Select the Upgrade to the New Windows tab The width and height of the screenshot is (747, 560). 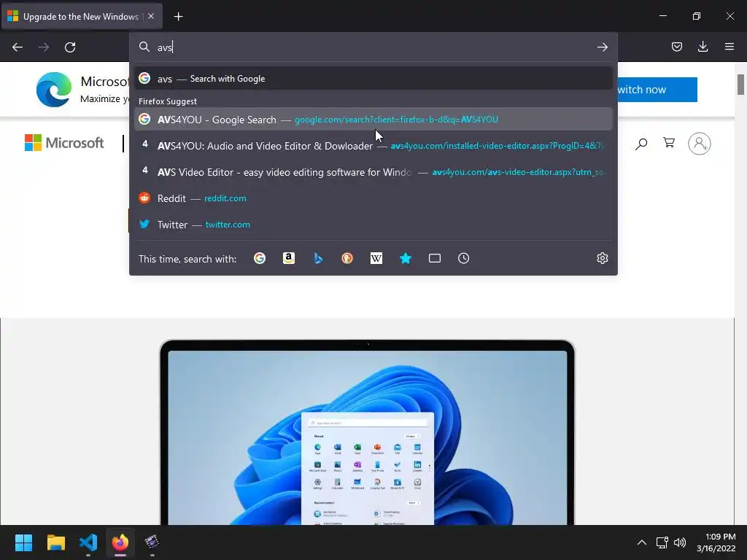click(x=82, y=17)
